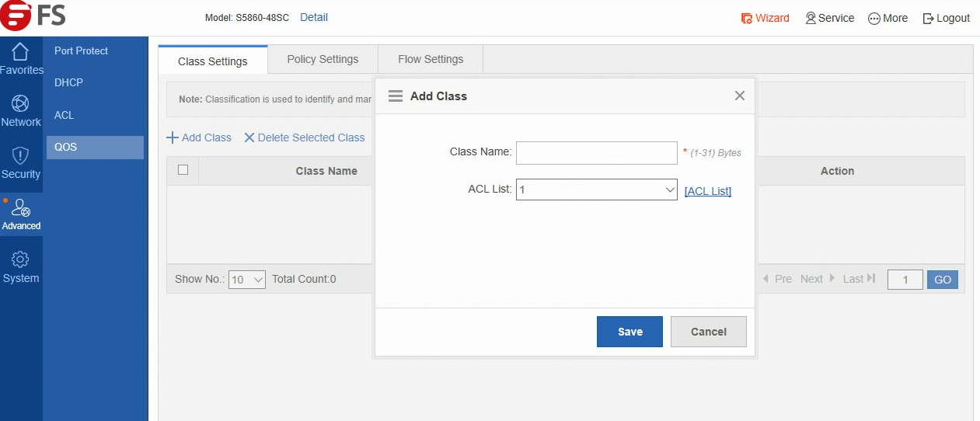Click the Class Name input field
This screenshot has width=980, height=421.
597,153
